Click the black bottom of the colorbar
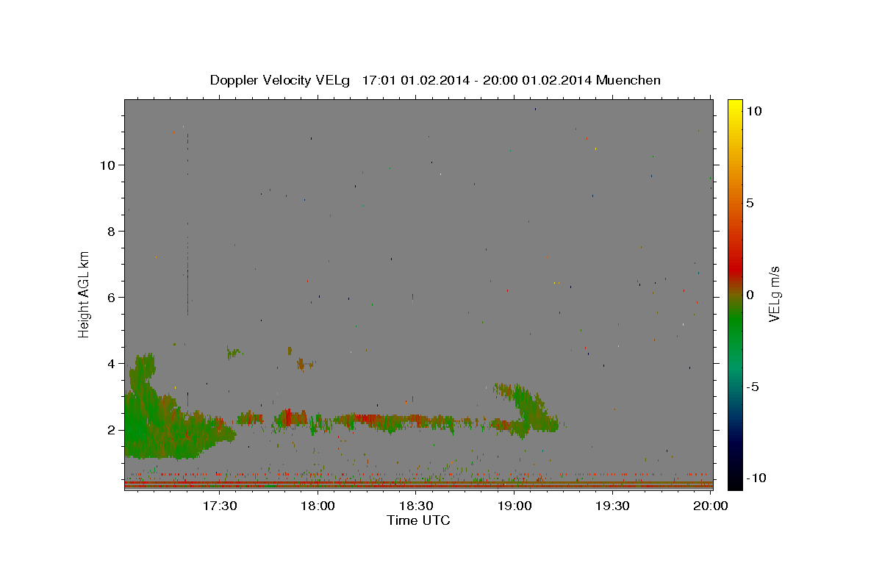The height and width of the screenshot is (588, 882). [735, 481]
